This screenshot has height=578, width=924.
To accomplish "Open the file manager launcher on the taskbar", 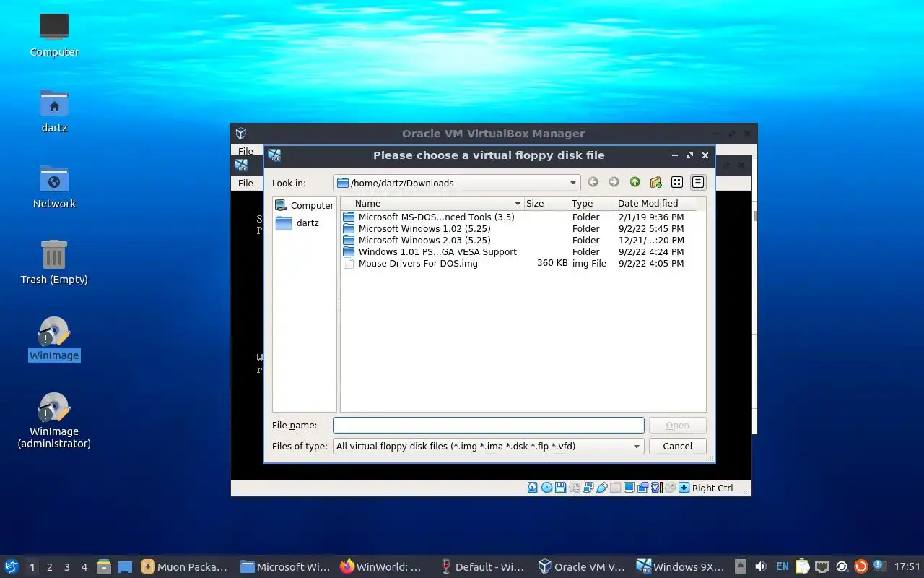I will [x=104, y=567].
